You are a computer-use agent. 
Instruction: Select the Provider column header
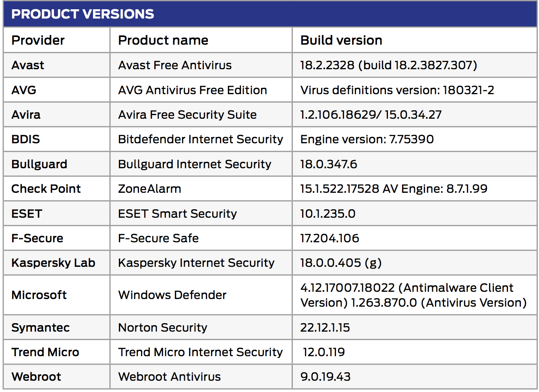(x=38, y=40)
